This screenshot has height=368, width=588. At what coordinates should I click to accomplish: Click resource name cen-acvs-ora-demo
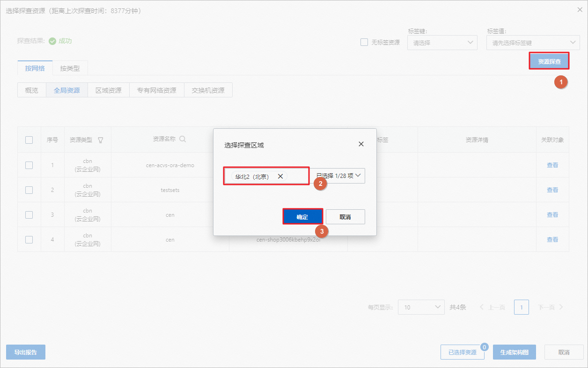point(170,165)
